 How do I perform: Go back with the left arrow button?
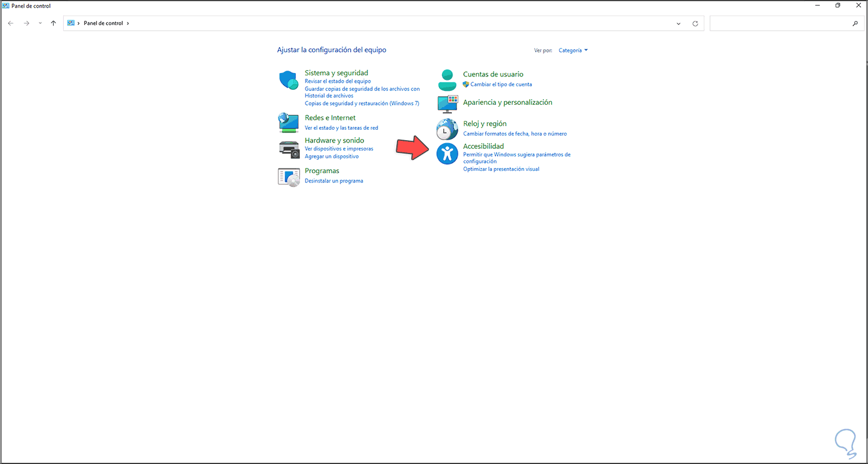coord(10,23)
